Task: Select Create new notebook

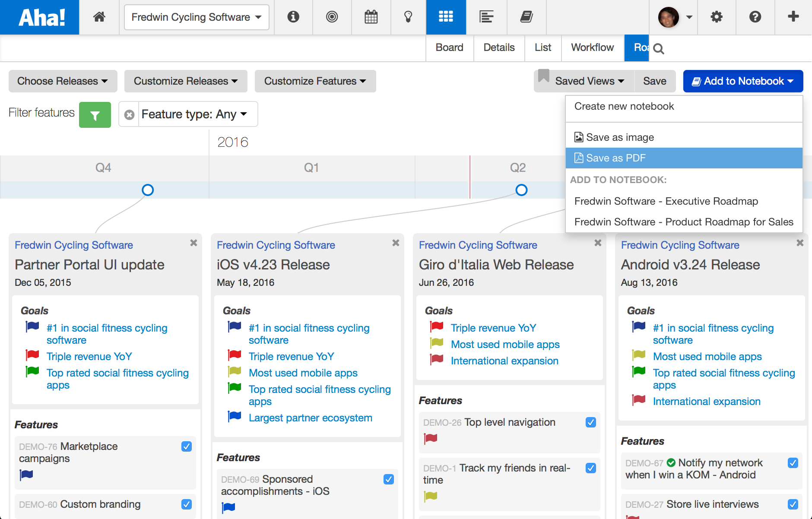Action: click(x=684, y=106)
